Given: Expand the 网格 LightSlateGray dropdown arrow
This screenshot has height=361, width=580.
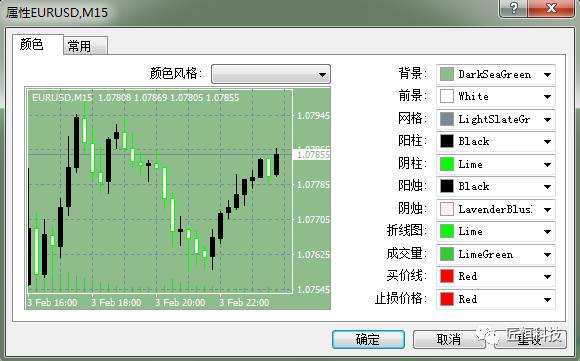Looking at the screenshot, I should click(x=547, y=119).
